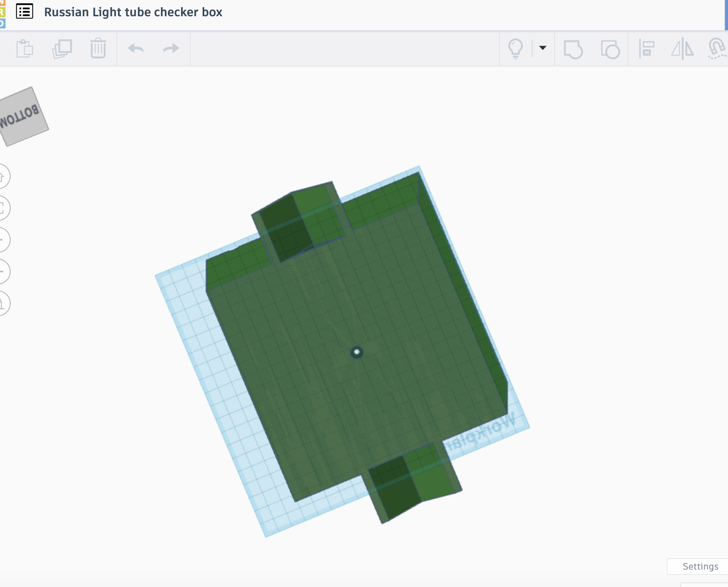Click the Home view button
728x587 pixels.
pyautogui.click(x=3, y=176)
